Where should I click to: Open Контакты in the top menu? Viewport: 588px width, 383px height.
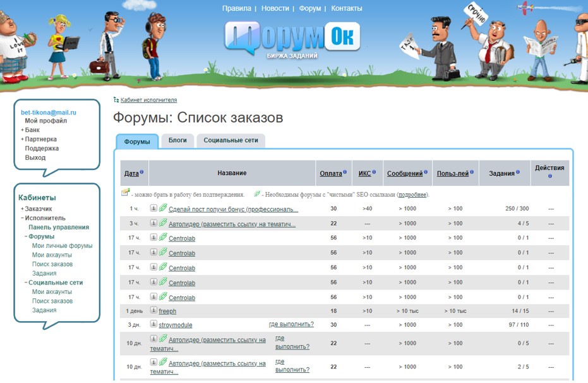(x=347, y=8)
